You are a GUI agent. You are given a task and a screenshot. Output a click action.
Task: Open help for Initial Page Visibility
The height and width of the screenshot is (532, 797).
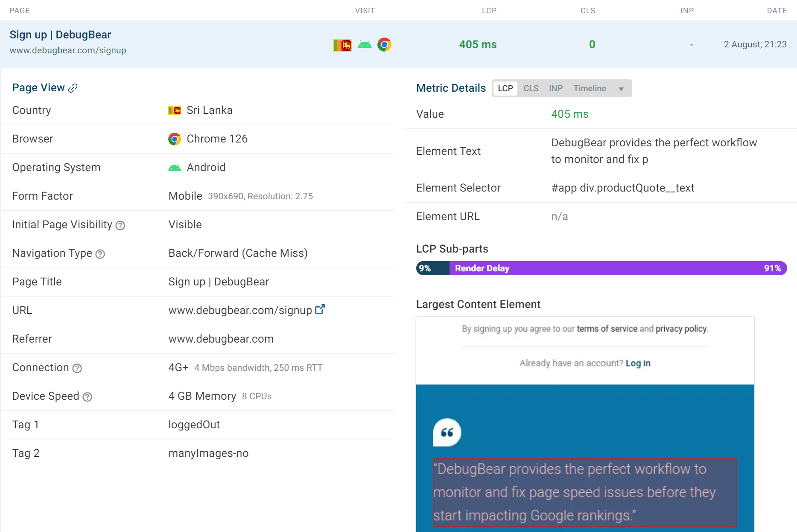click(120, 225)
